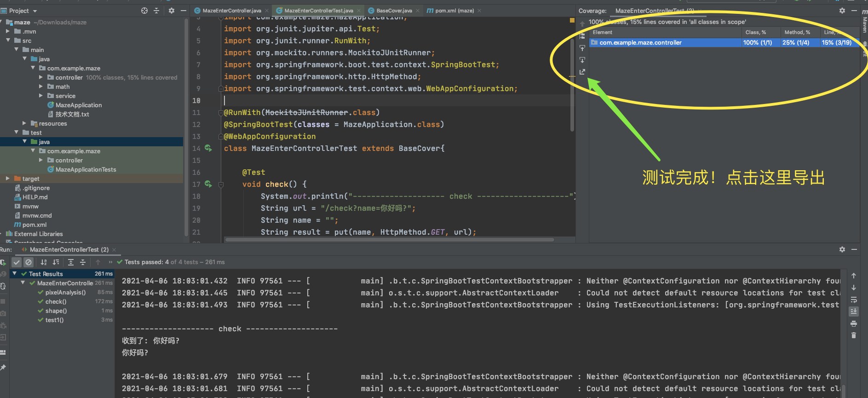Close the BaseCover.java editor tab

(418, 11)
